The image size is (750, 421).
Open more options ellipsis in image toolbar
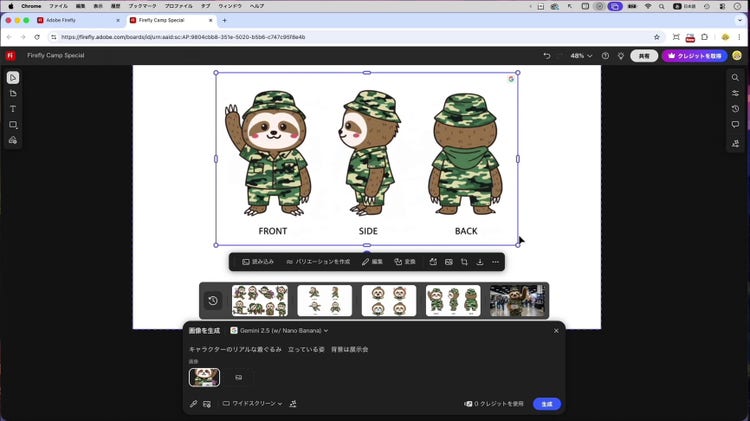coord(495,262)
